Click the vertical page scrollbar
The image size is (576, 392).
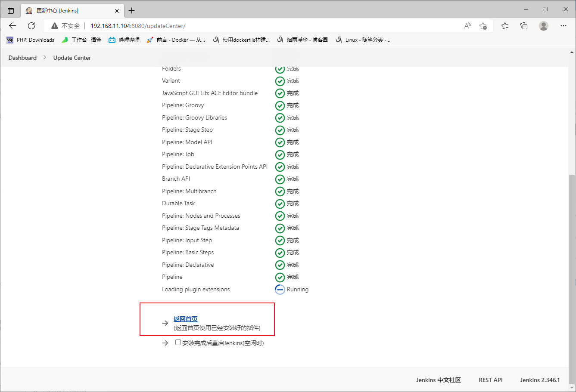(x=572, y=279)
